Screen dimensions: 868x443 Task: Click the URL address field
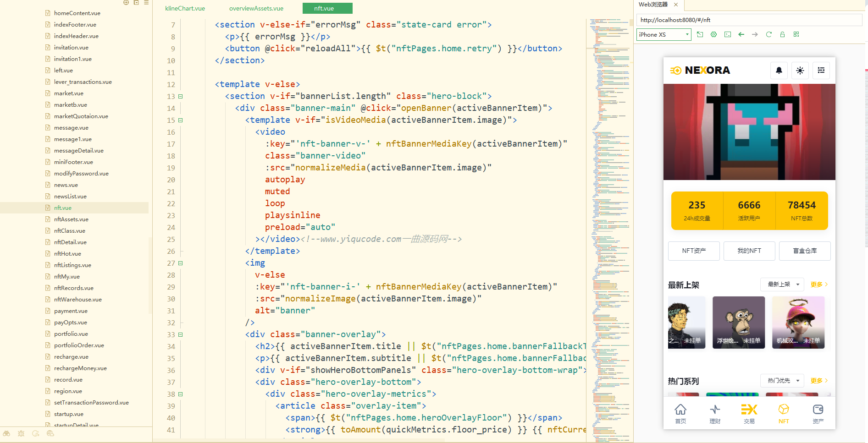point(749,20)
